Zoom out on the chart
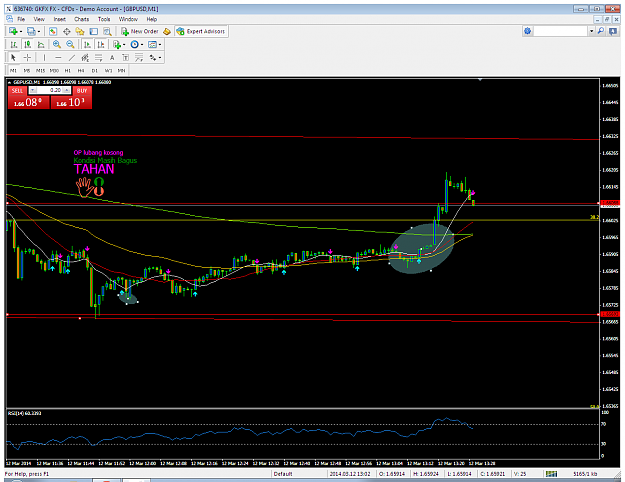This screenshot has width=625, height=482. pyautogui.click(x=70, y=45)
